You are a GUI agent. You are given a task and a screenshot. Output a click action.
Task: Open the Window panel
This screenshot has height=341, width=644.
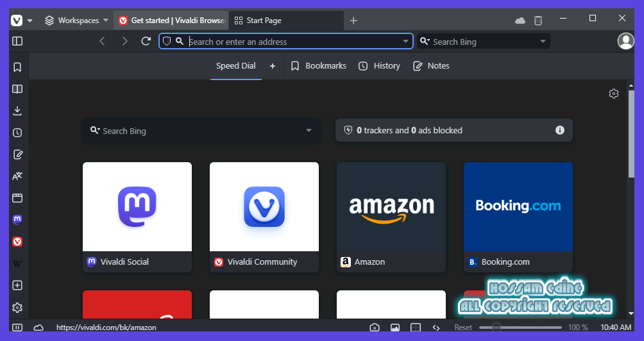coord(17,198)
